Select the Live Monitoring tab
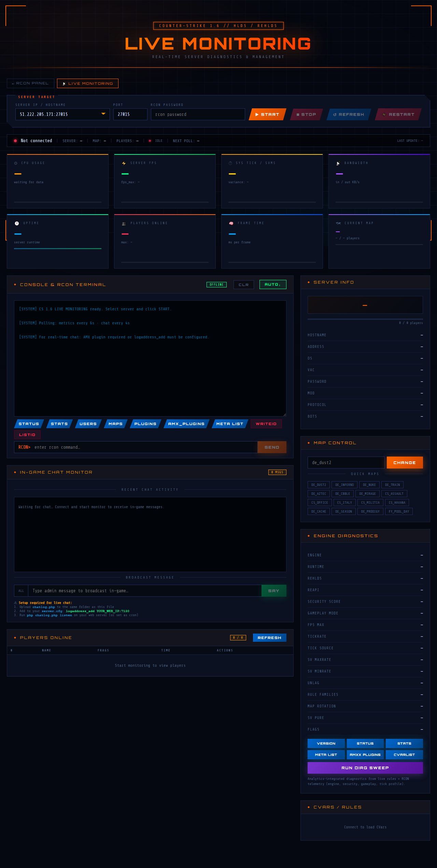437x868 pixels. 88,83
